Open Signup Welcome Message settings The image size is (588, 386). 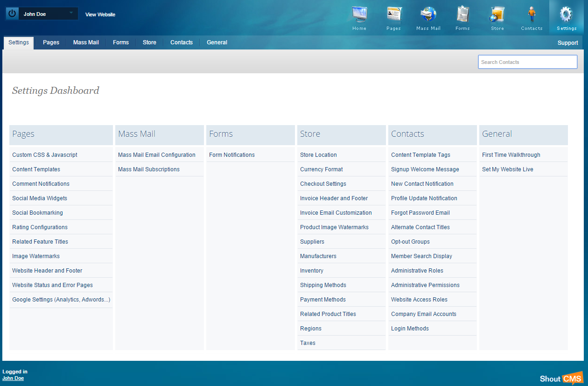click(x=425, y=169)
